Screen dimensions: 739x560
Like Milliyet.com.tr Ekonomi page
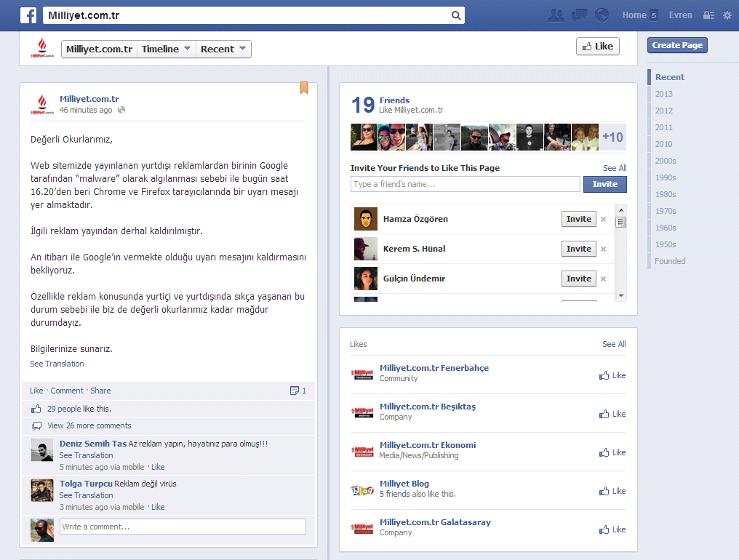tap(612, 452)
